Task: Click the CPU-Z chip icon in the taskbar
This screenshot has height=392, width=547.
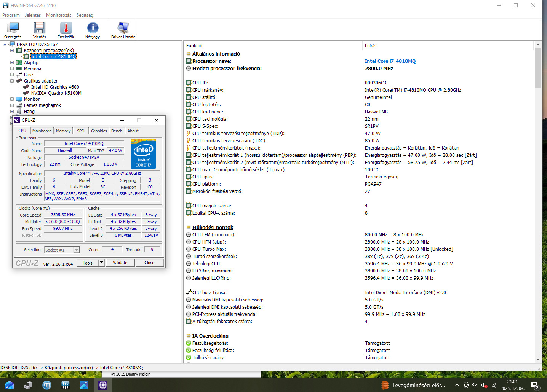Action: pyautogui.click(x=103, y=385)
